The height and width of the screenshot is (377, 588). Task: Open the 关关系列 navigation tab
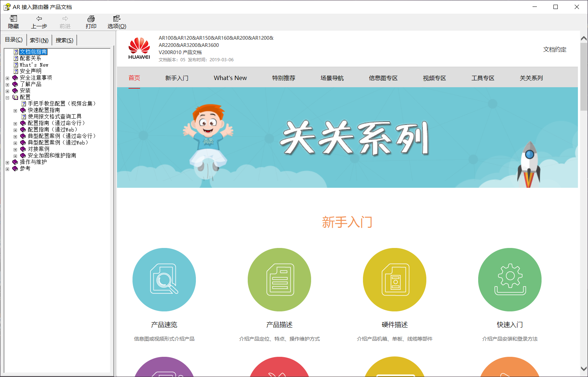531,78
